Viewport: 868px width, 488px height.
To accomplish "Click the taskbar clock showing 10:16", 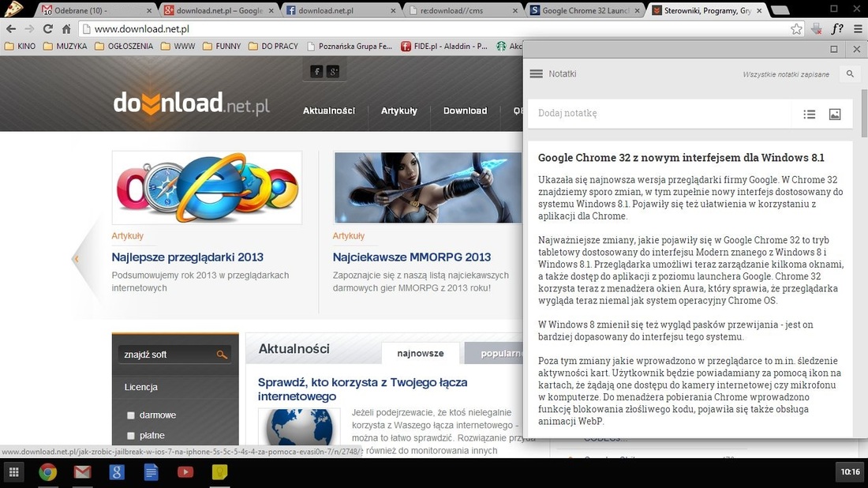I will (x=851, y=472).
